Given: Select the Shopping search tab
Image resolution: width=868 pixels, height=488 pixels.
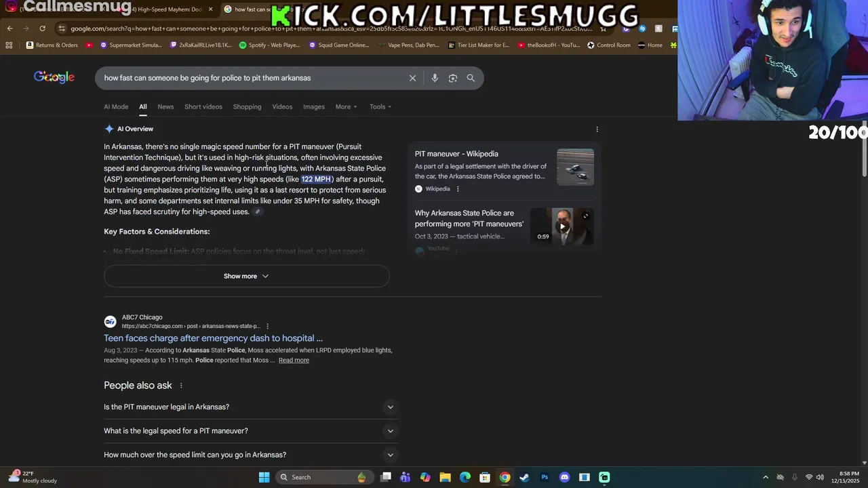Looking at the screenshot, I should pos(247,106).
